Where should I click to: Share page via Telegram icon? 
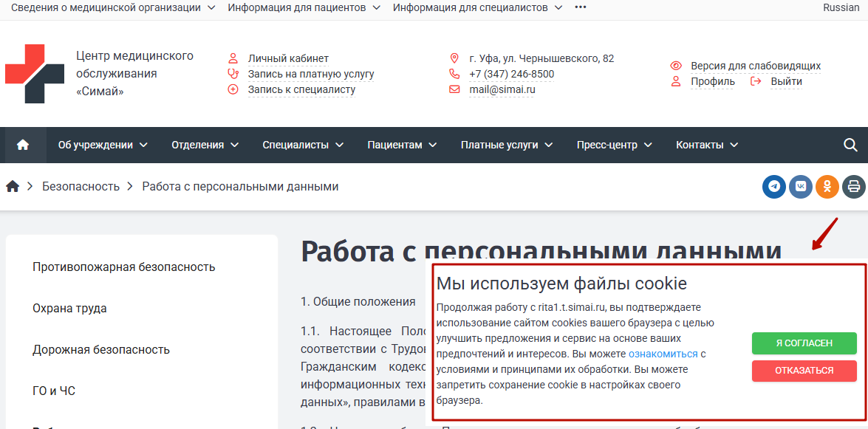(x=773, y=187)
